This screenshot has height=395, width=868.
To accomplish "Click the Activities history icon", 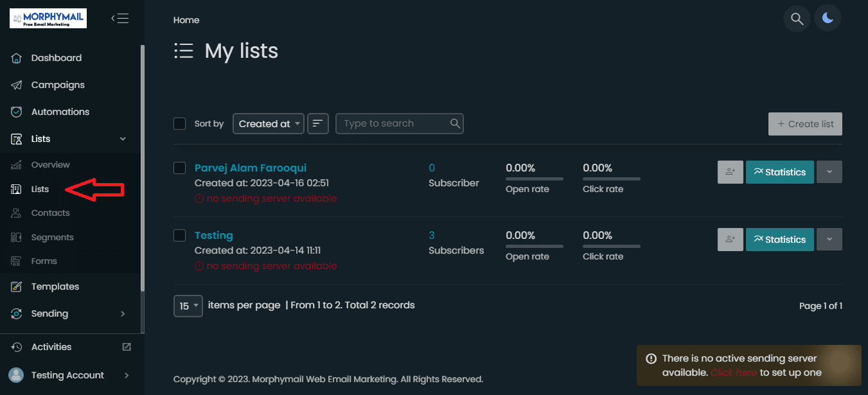I will click(x=17, y=347).
